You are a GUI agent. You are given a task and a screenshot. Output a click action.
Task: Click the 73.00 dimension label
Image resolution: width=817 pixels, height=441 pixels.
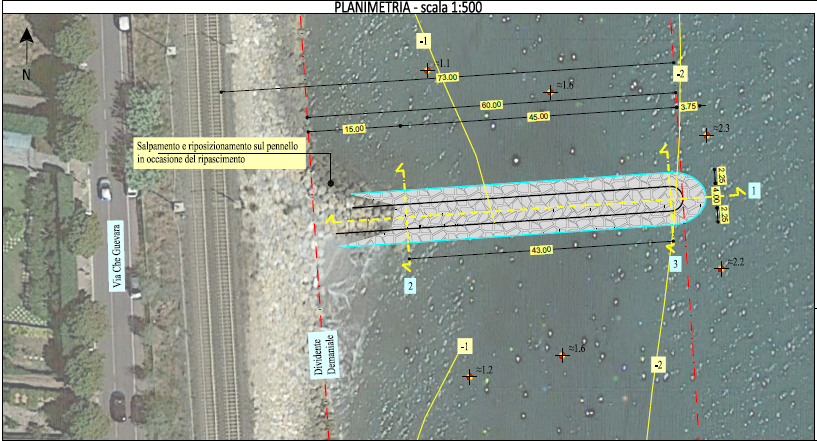coord(447,77)
